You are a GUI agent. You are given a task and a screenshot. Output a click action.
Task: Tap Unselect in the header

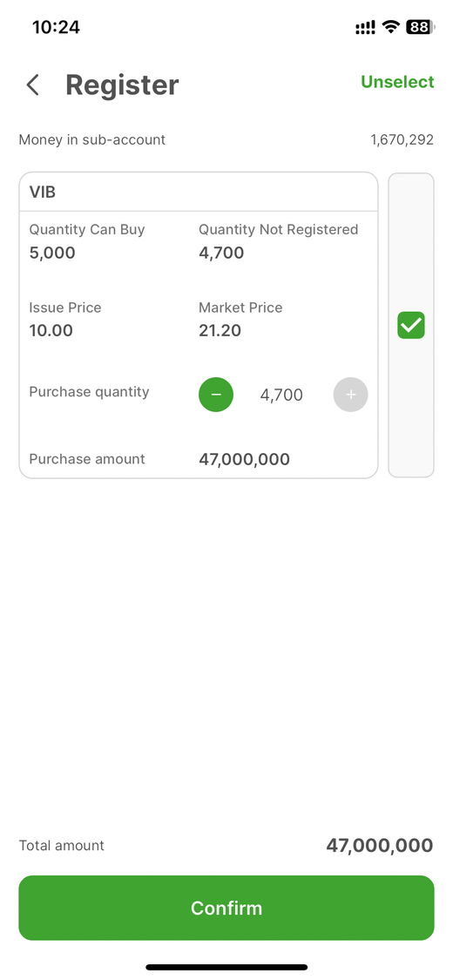[x=397, y=82]
